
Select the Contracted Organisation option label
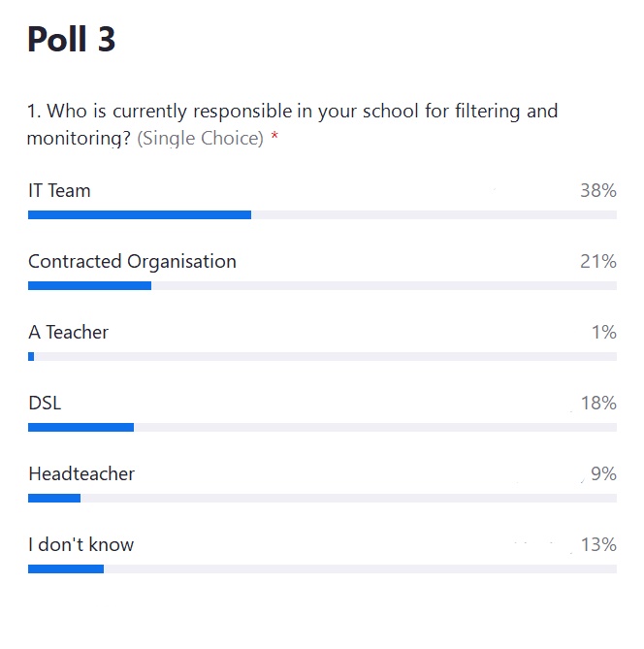pos(132,262)
